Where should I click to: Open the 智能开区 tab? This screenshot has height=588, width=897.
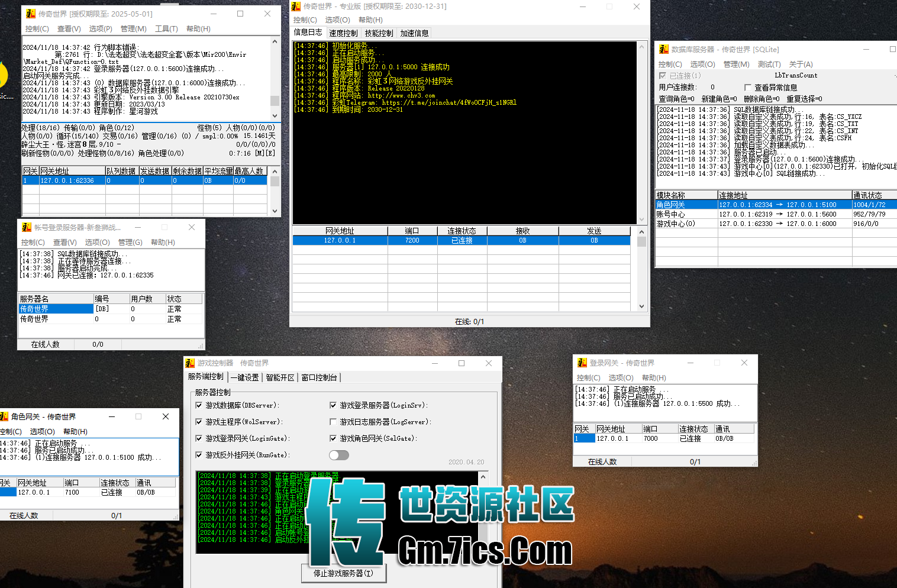click(x=280, y=377)
